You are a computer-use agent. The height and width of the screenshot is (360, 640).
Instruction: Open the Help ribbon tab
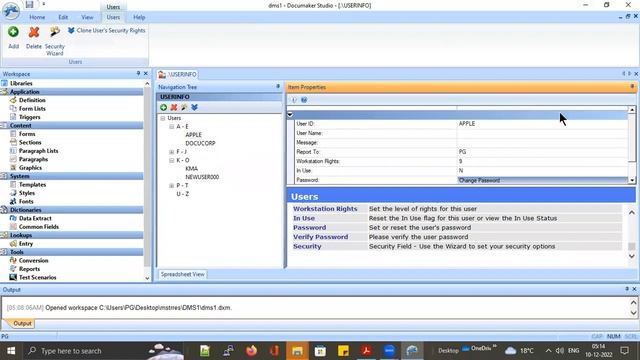point(139,17)
